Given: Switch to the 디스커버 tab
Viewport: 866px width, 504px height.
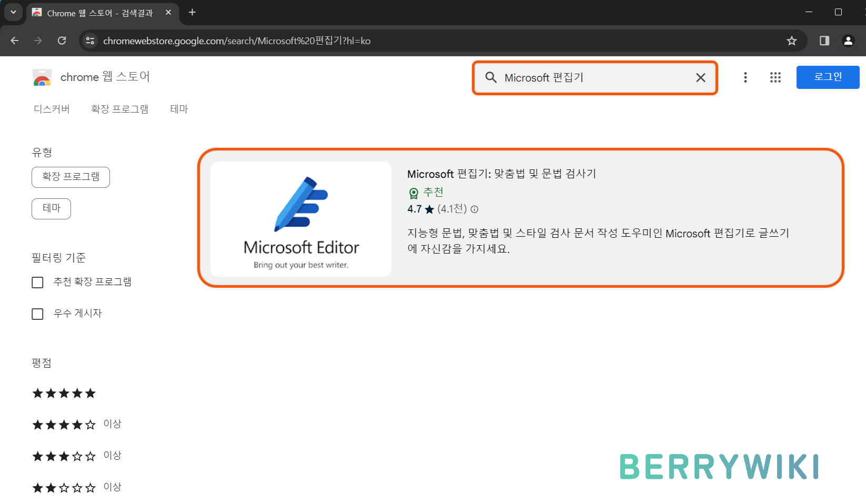Looking at the screenshot, I should [52, 109].
